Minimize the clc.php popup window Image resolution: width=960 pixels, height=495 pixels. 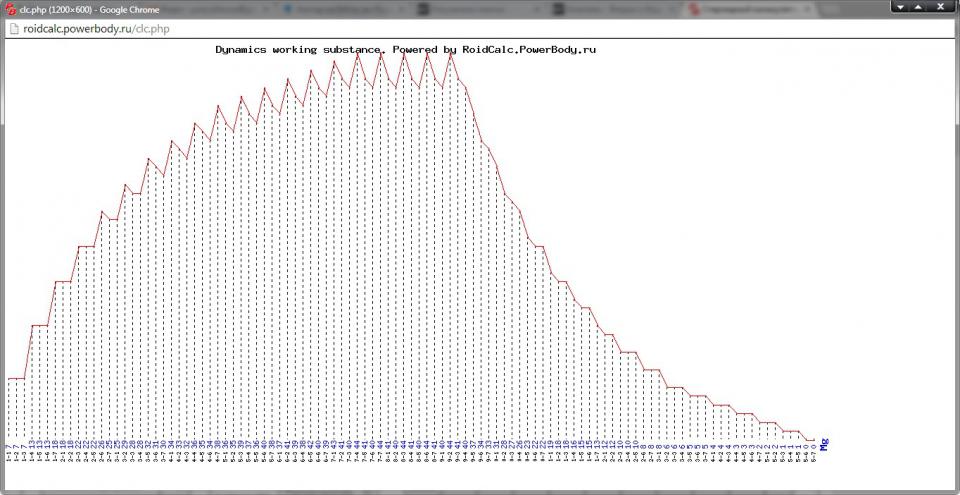tap(900, 7)
